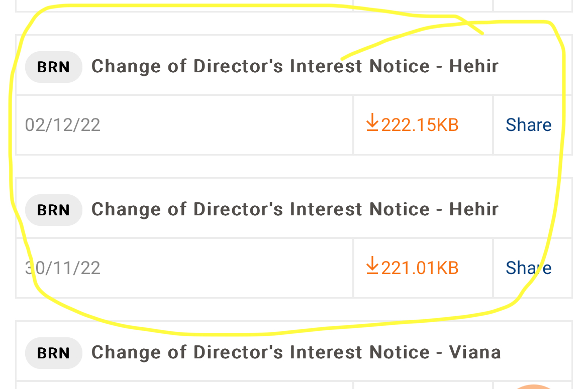The image size is (588, 389).
Task: Click partial file size cell at top
Action: pos(422,5)
